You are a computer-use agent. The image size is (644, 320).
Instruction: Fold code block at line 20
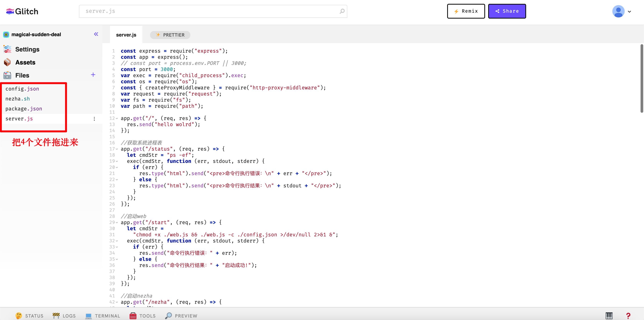point(117,167)
